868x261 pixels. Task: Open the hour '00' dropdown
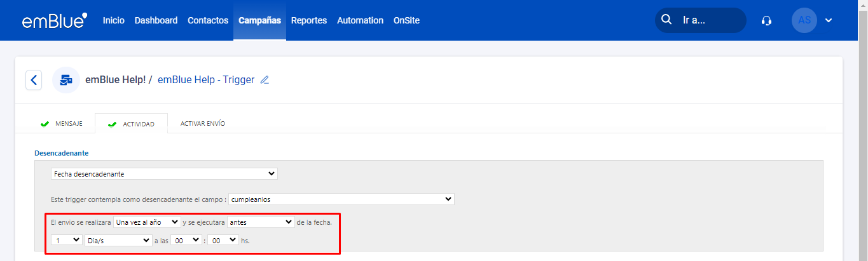(186, 241)
